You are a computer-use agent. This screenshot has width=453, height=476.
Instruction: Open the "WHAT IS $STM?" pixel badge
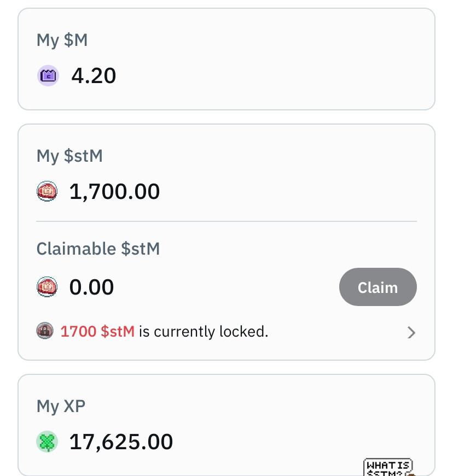click(x=388, y=467)
